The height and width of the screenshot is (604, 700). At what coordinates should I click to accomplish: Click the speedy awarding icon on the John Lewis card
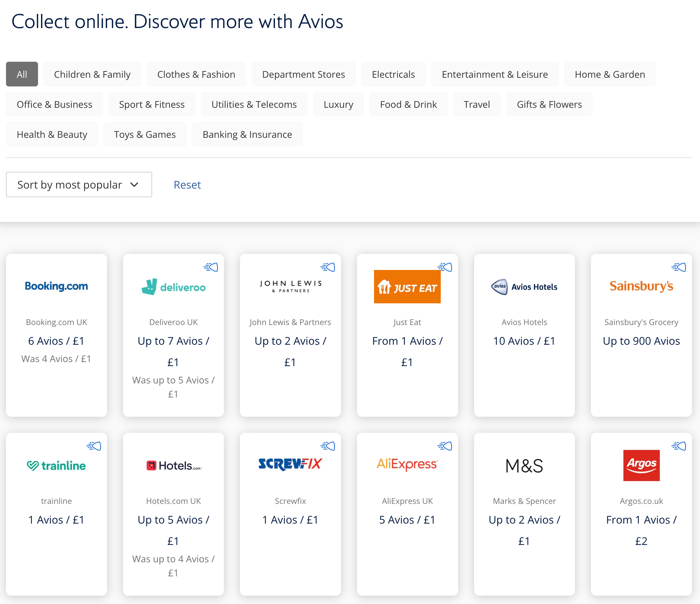328,267
